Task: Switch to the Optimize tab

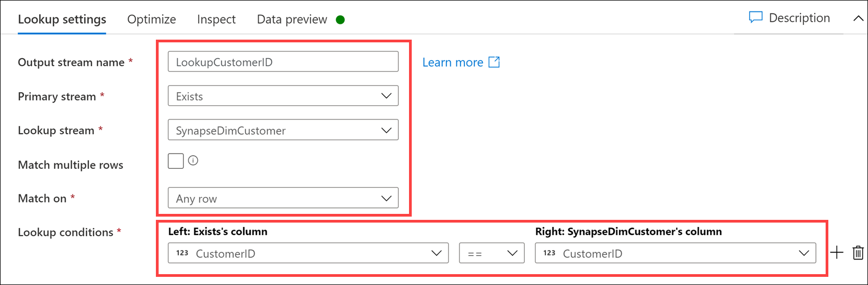Action: click(152, 20)
